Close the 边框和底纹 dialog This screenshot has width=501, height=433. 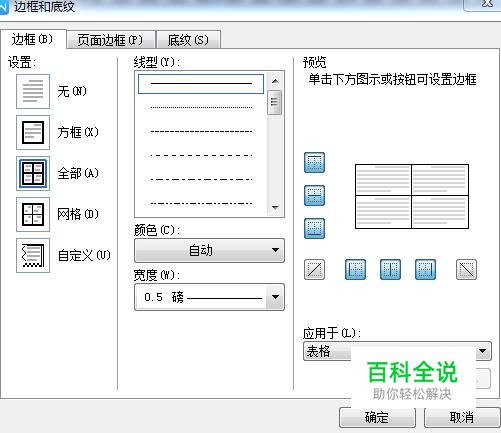tap(487, 4)
